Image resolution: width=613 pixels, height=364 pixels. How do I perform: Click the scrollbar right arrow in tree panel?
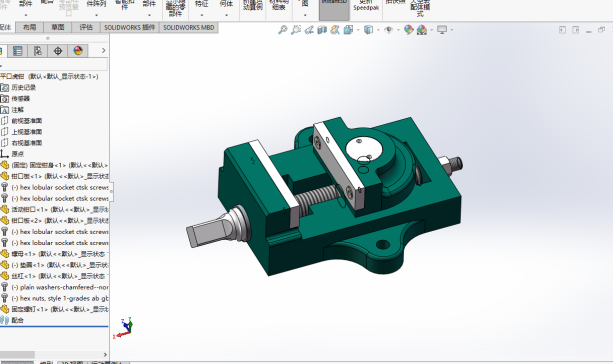coord(105,355)
